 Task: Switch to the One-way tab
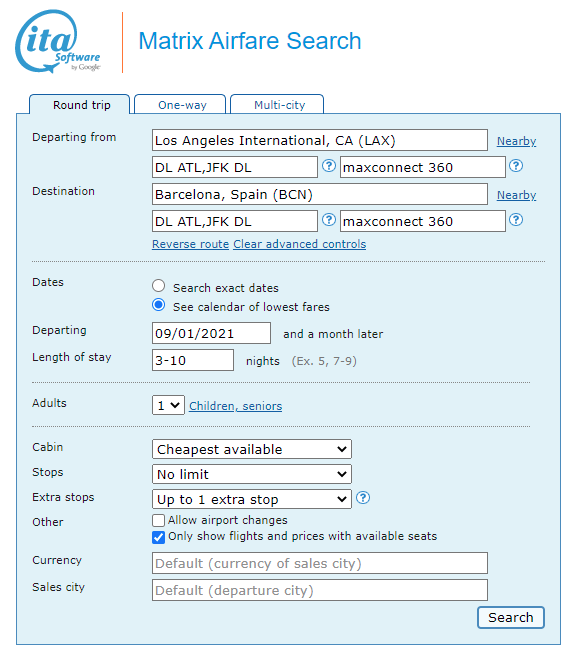coord(182,104)
